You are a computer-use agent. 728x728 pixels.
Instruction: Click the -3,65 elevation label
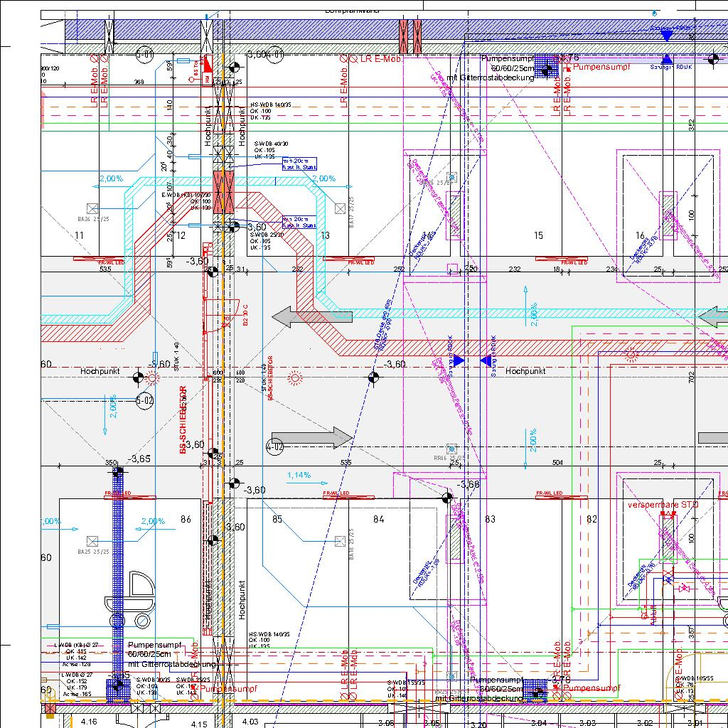point(139,459)
